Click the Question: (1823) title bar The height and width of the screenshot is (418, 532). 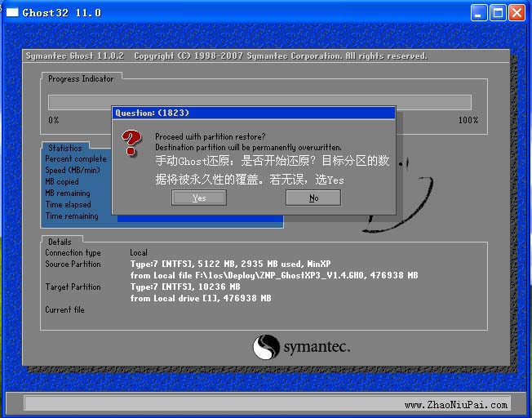(x=254, y=113)
